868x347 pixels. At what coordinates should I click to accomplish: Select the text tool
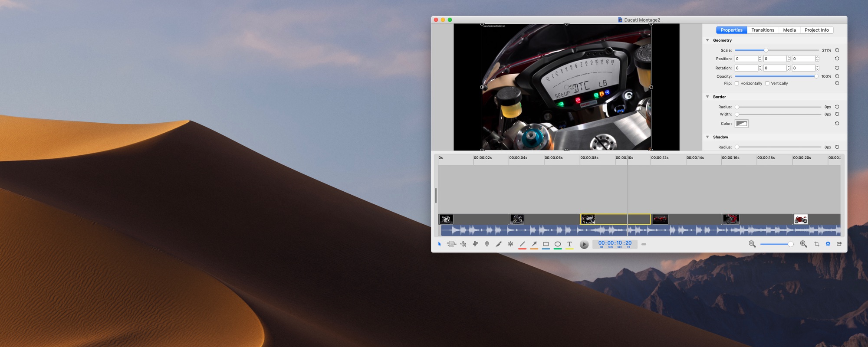click(x=569, y=244)
